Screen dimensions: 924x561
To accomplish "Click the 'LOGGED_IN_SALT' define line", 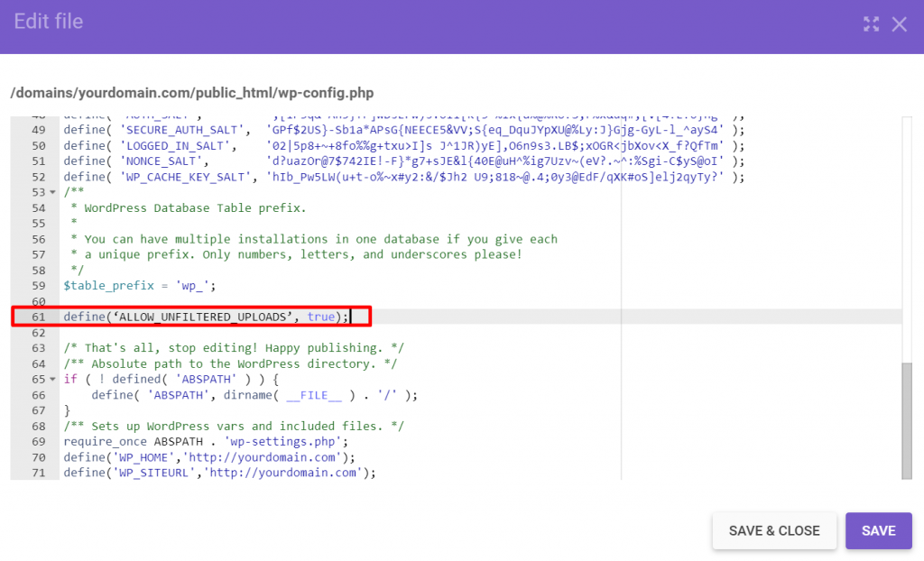I will point(403,145).
